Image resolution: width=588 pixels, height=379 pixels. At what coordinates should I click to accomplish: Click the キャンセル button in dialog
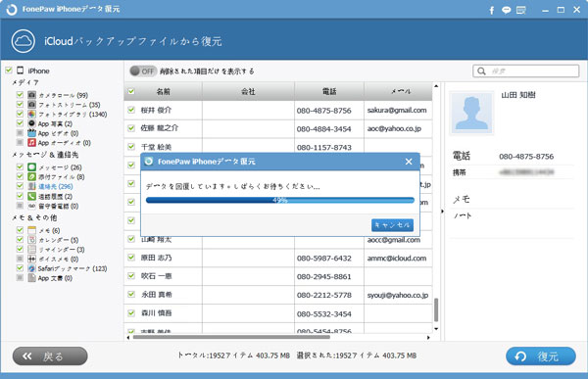393,225
